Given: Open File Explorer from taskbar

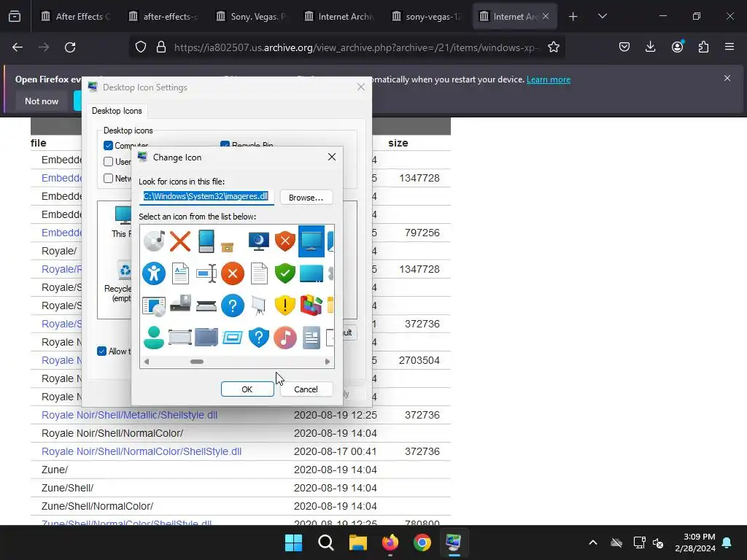Looking at the screenshot, I should point(357,542).
